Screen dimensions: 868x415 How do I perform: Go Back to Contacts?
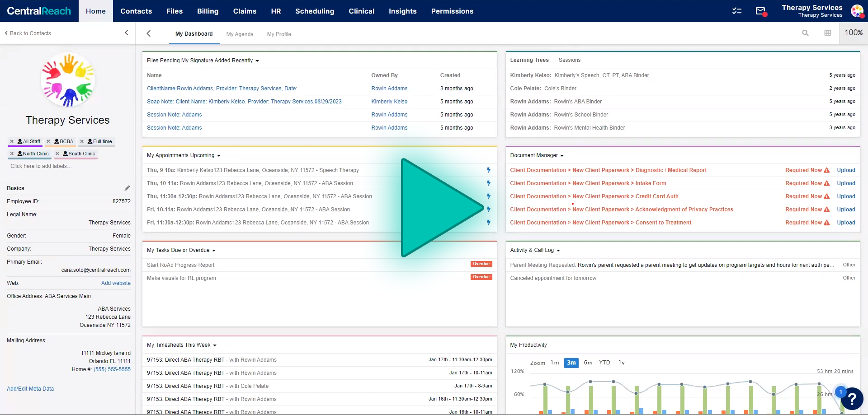(28, 33)
